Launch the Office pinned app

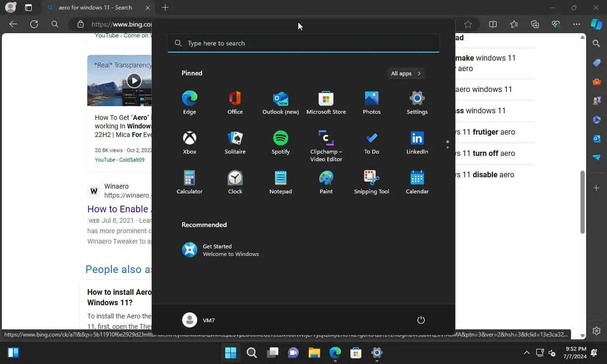235,103
